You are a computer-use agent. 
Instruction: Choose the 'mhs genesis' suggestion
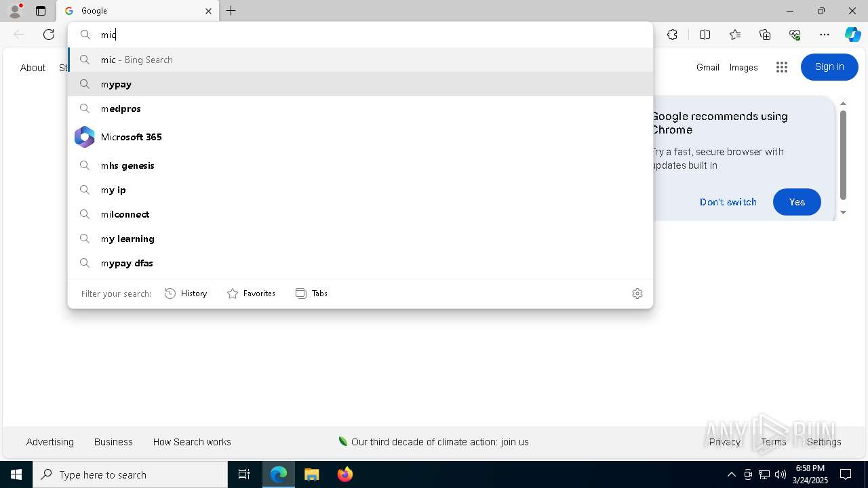(360, 165)
